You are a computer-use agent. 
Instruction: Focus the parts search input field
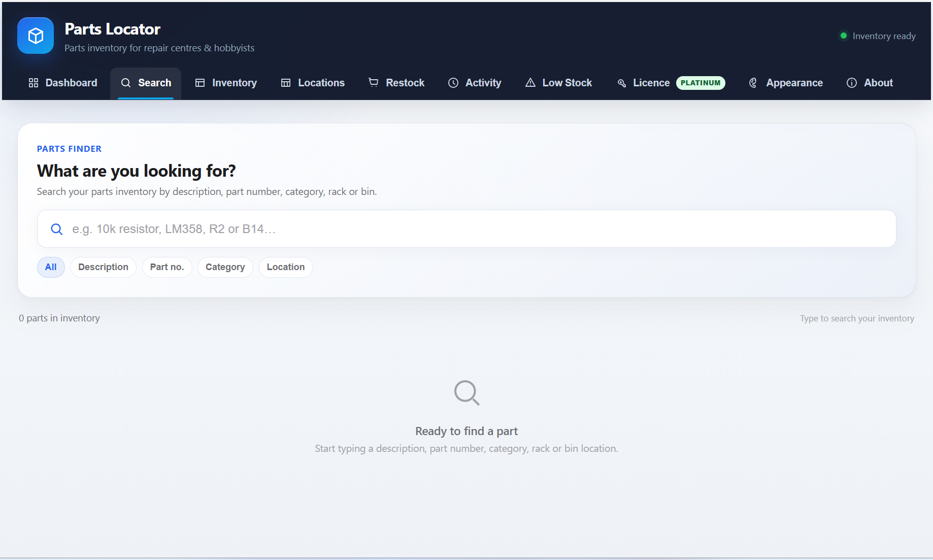point(467,229)
